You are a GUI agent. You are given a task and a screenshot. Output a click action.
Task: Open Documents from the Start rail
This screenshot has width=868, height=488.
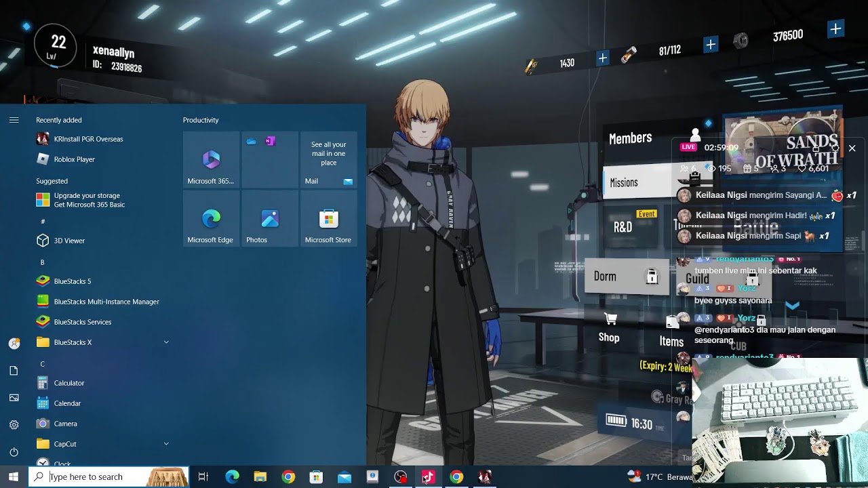point(14,371)
